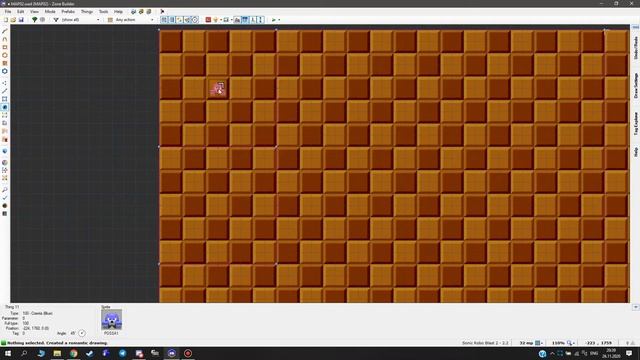Select the Draw Rectangle tool in sidebar
Viewport: 640px width, 360px height.
click(x=5, y=47)
